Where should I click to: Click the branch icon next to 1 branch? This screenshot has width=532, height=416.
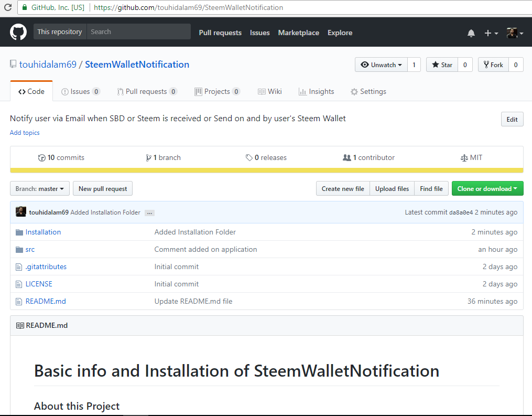pyautogui.click(x=148, y=157)
